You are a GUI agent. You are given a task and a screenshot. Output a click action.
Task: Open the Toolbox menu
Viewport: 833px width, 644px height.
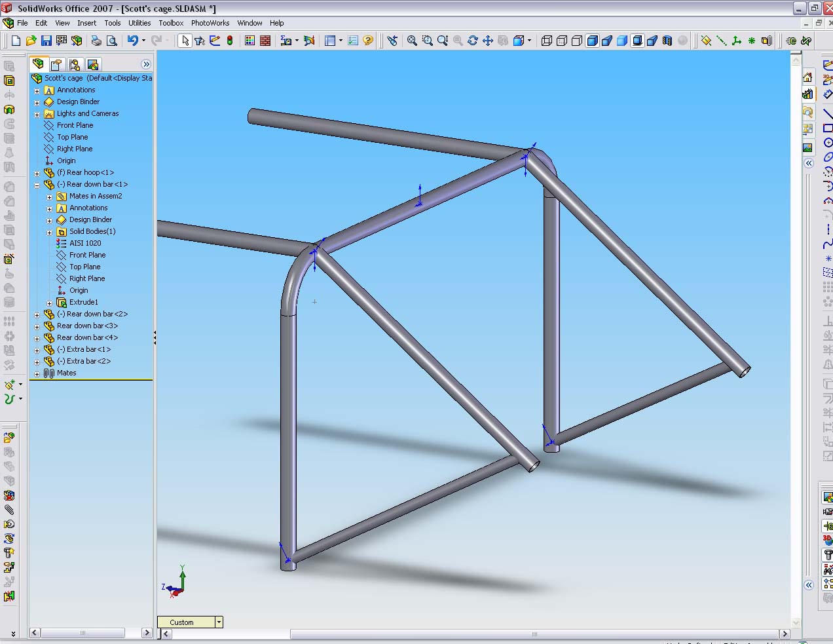(171, 23)
